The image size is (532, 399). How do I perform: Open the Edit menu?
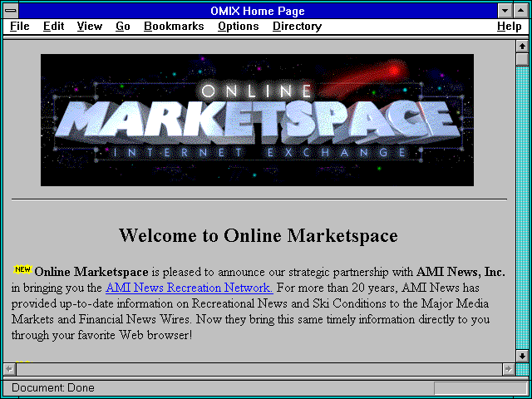pos(53,27)
